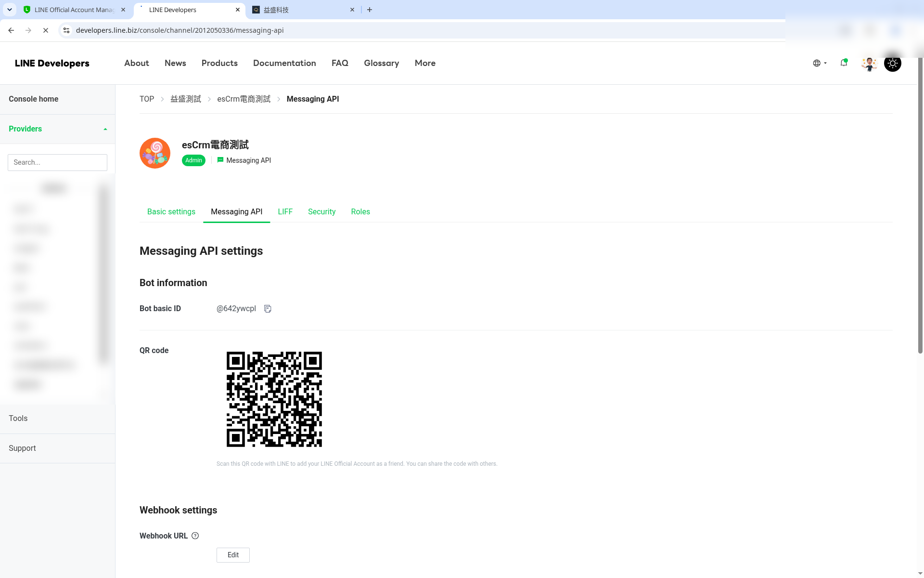
Task: Toggle light/dark theme button
Action: 892,63
